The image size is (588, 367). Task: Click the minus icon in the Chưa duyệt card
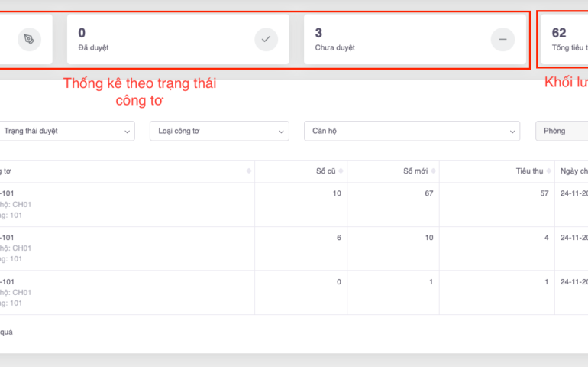tap(502, 39)
